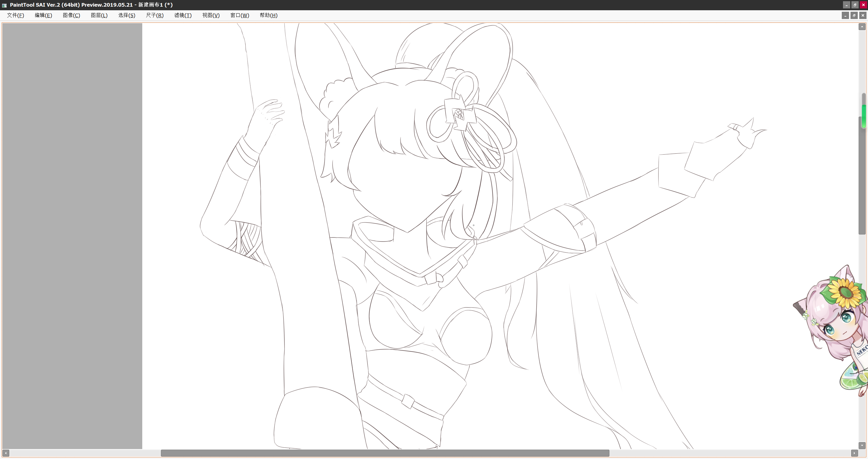Open the 窗口(W) menu

point(240,15)
